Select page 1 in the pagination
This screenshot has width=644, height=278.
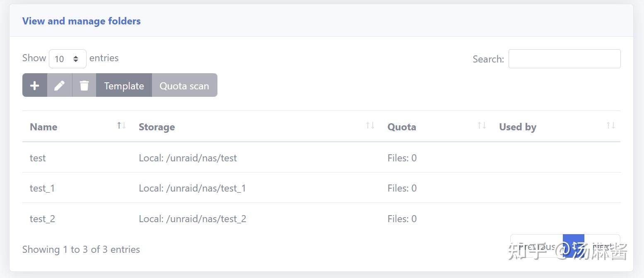(x=574, y=245)
